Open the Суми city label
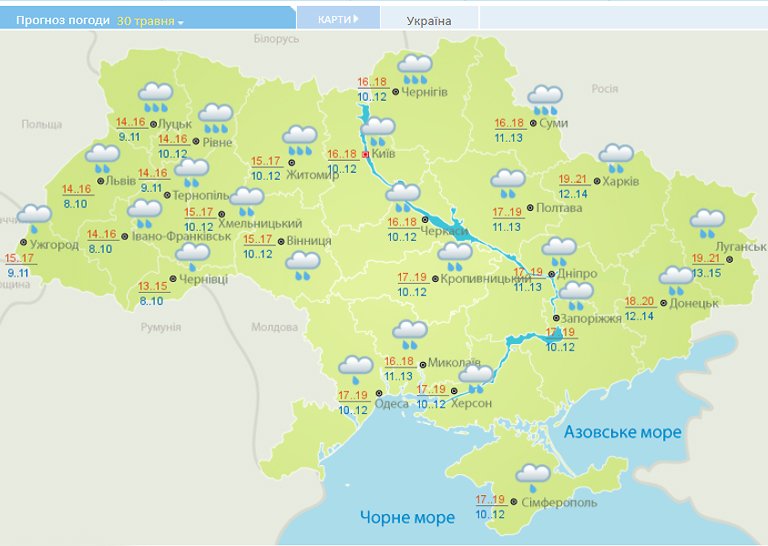768x546 pixels. 553,123
